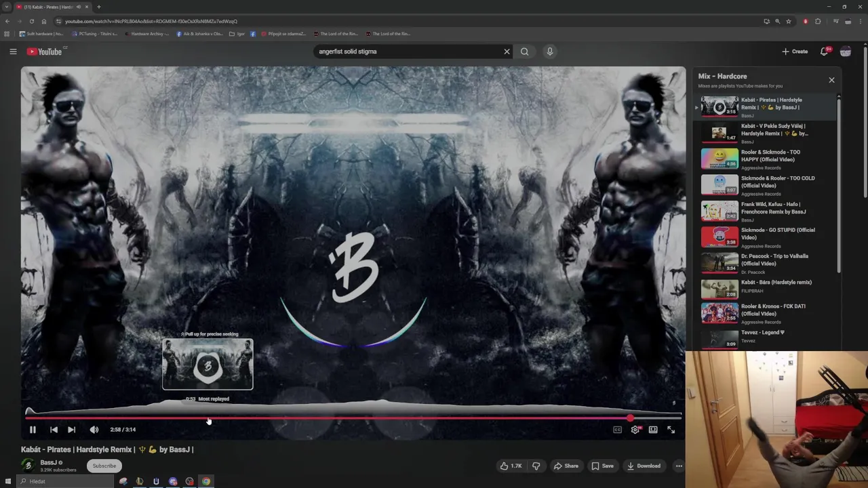Switch to theater mode
868x488 pixels.
pos(653,430)
